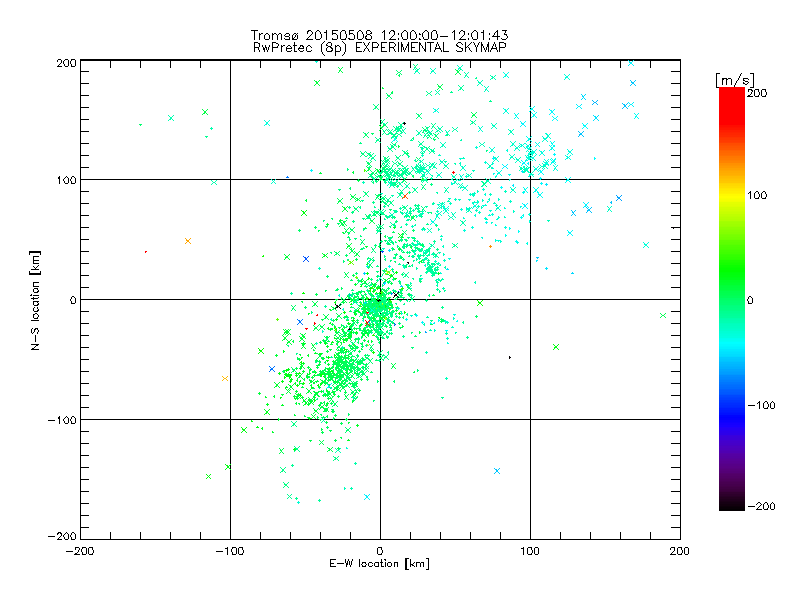The width and height of the screenshot is (800, 600).
Task: Click the colorbar label "-200" at bottom
Action: click(x=761, y=507)
